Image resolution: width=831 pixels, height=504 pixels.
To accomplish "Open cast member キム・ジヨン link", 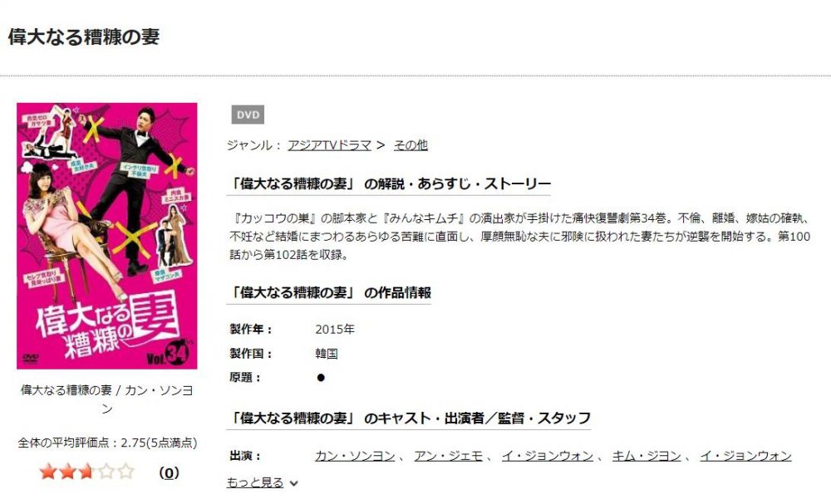I will click(647, 456).
